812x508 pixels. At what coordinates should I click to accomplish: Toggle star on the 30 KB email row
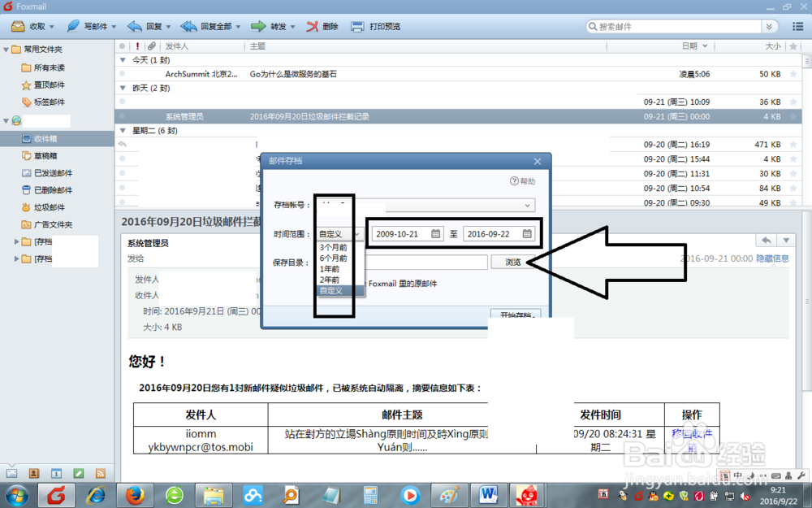793,174
